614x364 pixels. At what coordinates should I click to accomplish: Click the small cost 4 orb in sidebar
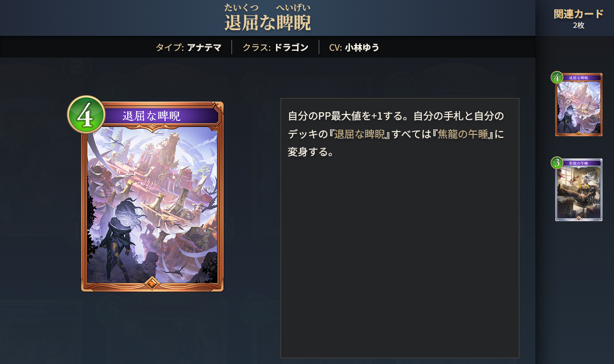click(x=556, y=77)
